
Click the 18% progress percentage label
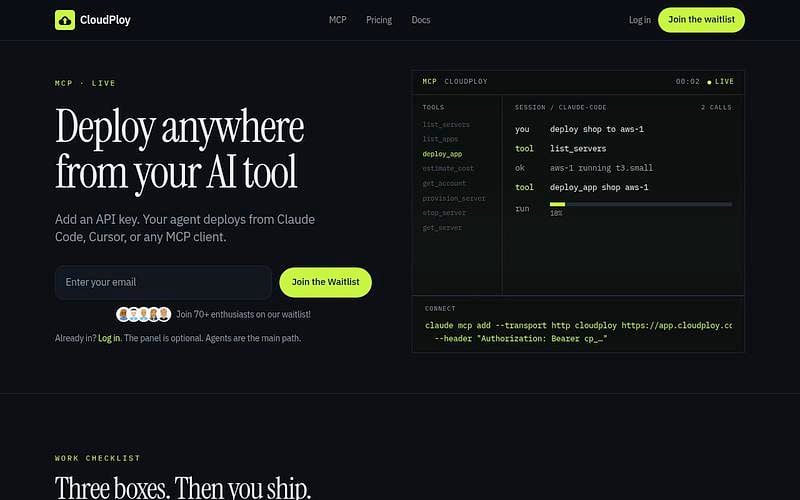(556, 213)
